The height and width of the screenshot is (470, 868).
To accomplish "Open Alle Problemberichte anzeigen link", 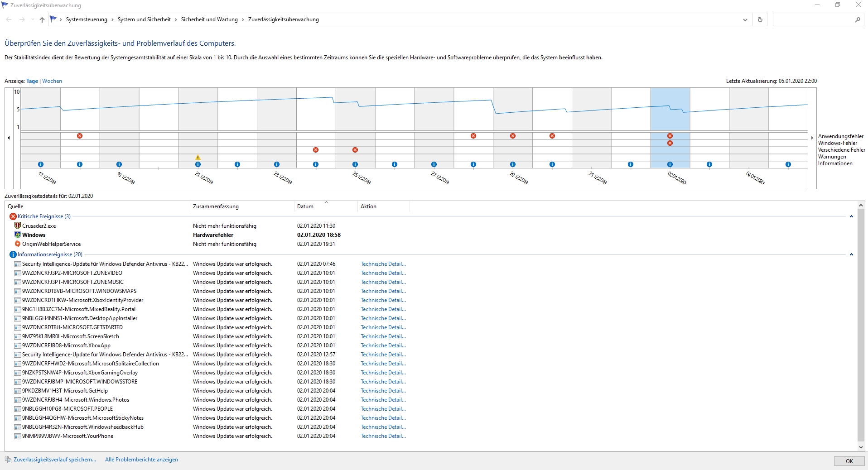I will point(141,460).
